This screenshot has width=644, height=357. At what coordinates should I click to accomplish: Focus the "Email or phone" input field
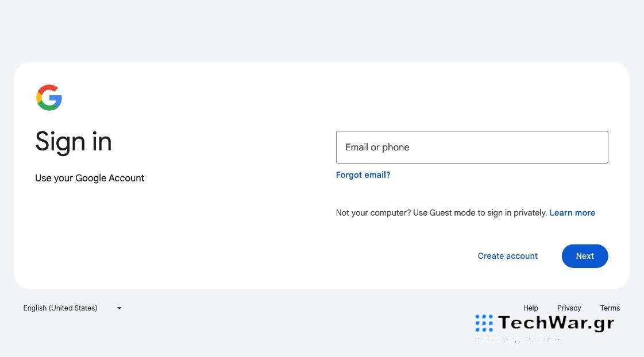(x=472, y=148)
